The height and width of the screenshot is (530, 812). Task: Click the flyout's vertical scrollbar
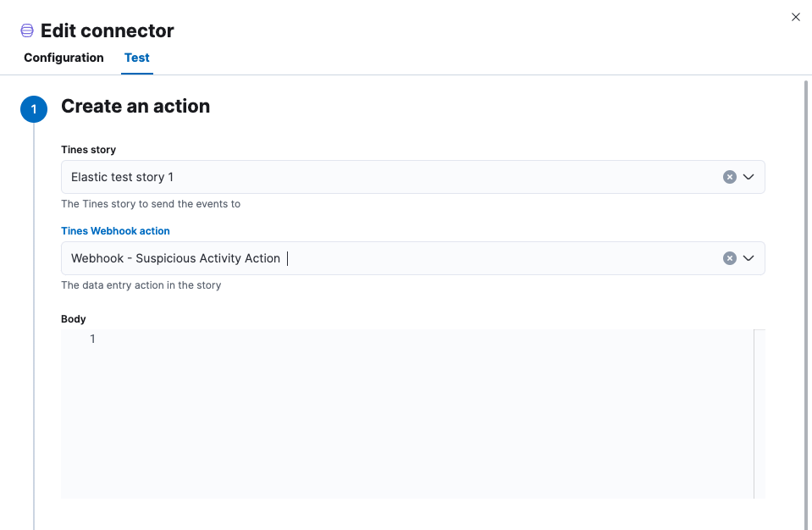tap(805, 296)
